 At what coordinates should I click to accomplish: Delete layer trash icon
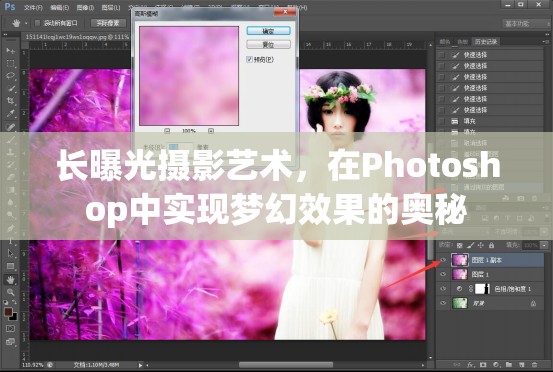coord(534,365)
